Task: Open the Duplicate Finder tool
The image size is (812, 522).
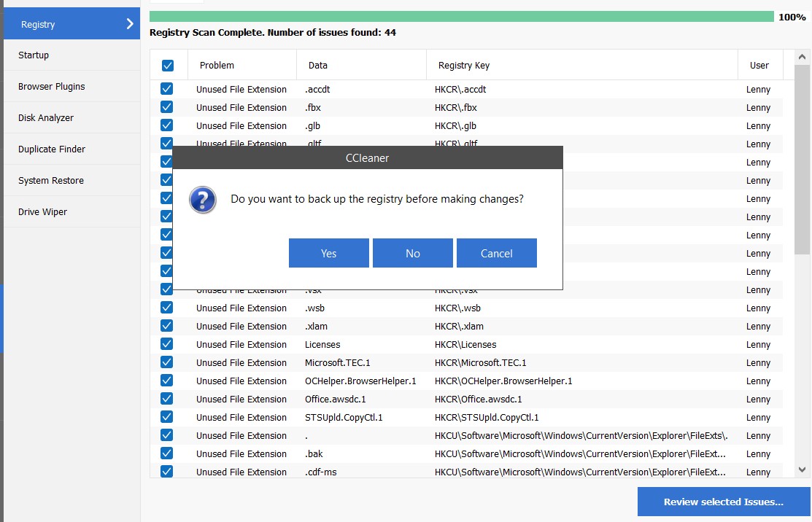Action: point(72,149)
